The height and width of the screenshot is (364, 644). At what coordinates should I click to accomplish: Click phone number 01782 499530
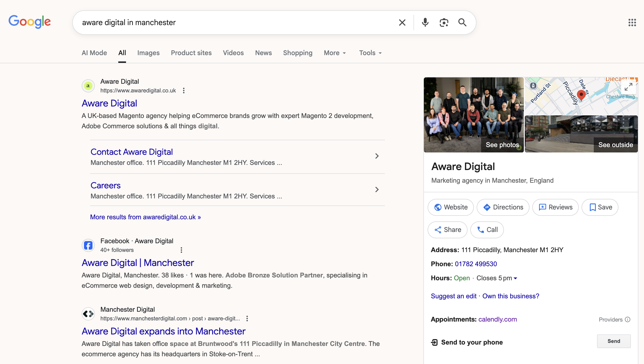click(x=476, y=264)
